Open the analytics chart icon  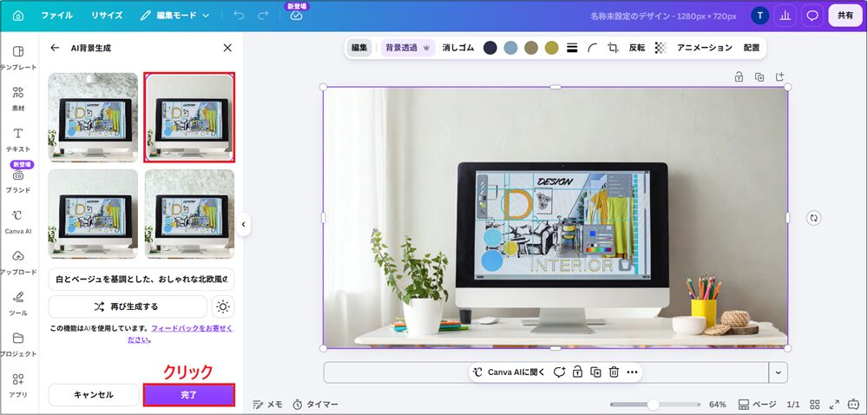tap(785, 16)
